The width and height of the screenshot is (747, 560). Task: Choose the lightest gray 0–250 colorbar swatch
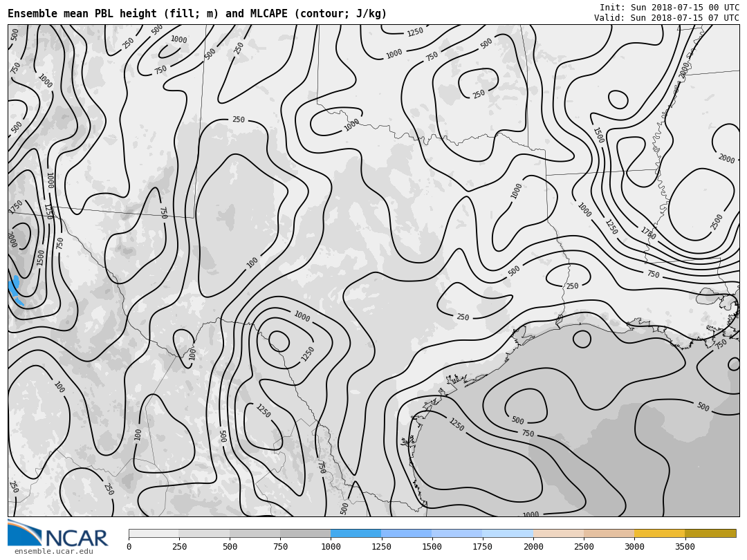[154, 534]
